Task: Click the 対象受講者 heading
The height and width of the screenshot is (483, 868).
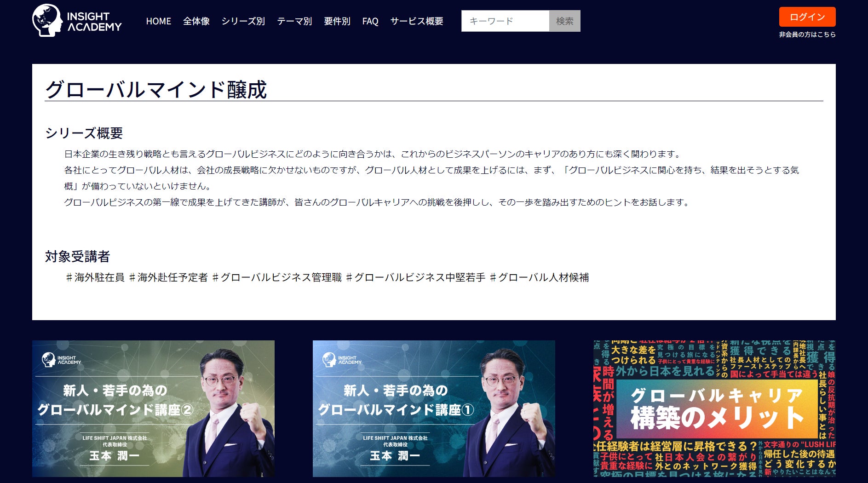Action: click(78, 256)
